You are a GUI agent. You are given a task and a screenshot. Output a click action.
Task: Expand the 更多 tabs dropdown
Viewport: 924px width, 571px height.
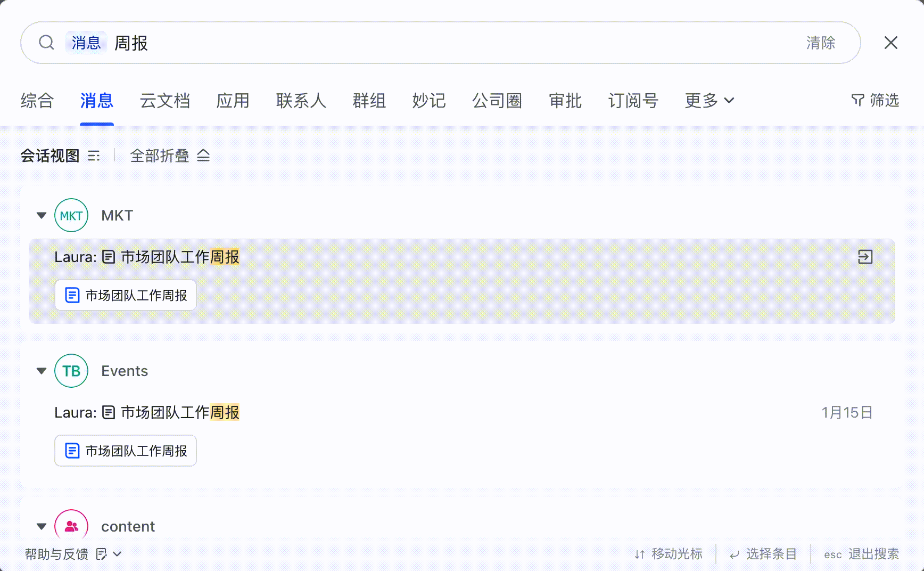tap(709, 100)
